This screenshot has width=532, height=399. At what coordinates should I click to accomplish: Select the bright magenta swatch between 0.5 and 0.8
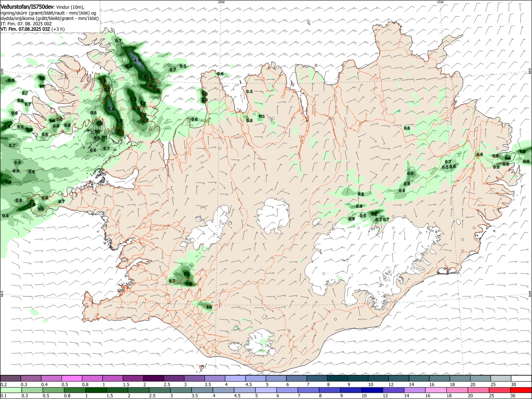click(x=71, y=378)
